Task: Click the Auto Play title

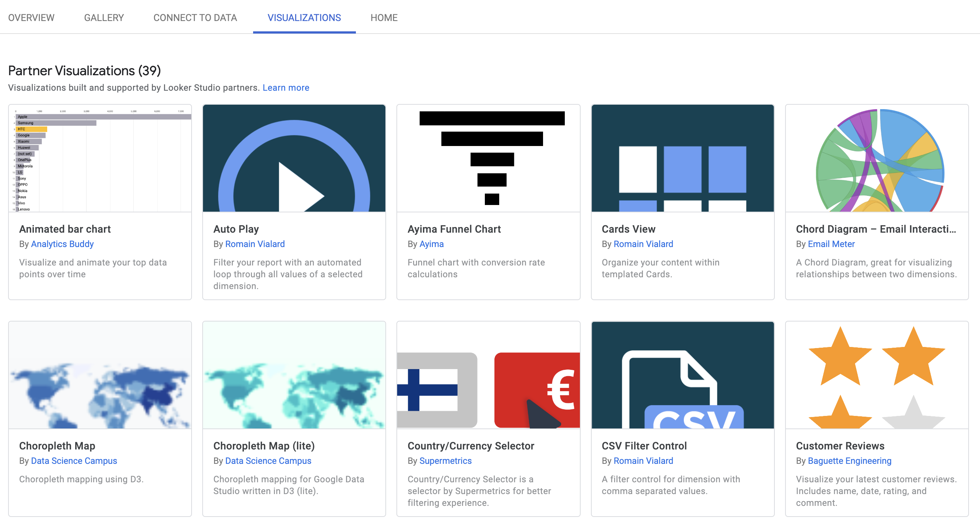Action: pyautogui.click(x=236, y=229)
